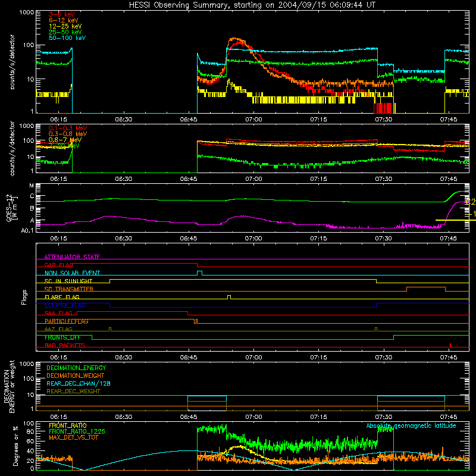The width and height of the screenshot is (476, 476).
Task: Click the NON_SOLAR_EVENT pulse on the timeline
Action: pyautogui.click(x=199, y=273)
